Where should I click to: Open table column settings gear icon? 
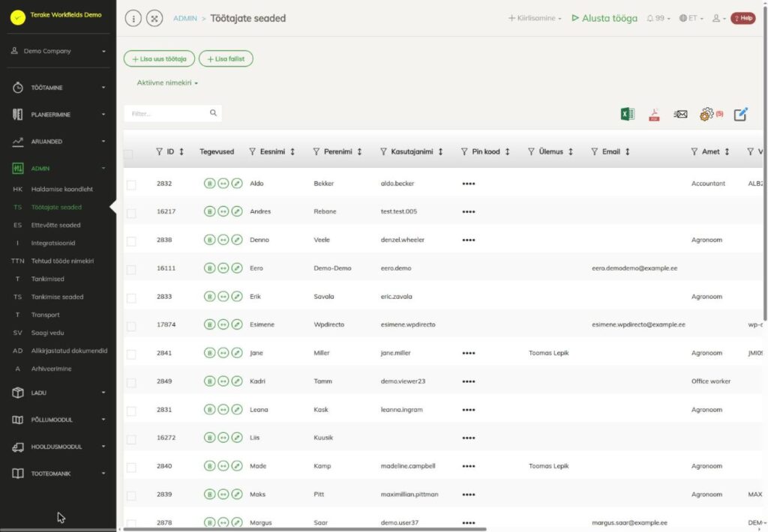point(706,114)
